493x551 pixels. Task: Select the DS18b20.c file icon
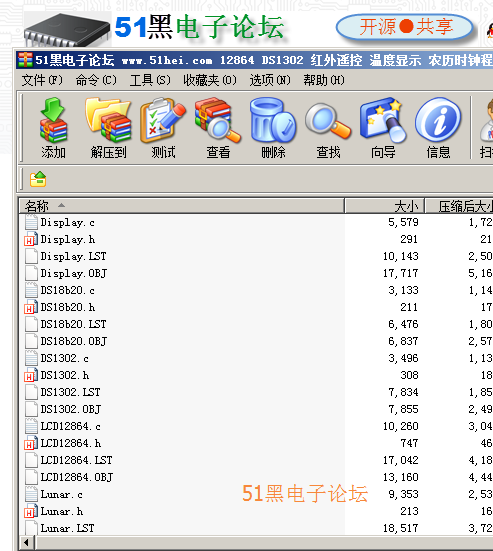click(31, 290)
